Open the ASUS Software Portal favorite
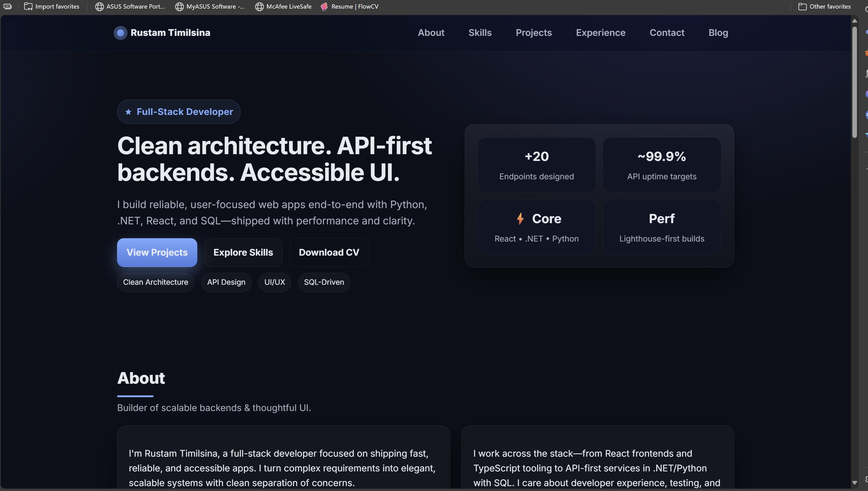This screenshot has width=868, height=491. coord(130,6)
